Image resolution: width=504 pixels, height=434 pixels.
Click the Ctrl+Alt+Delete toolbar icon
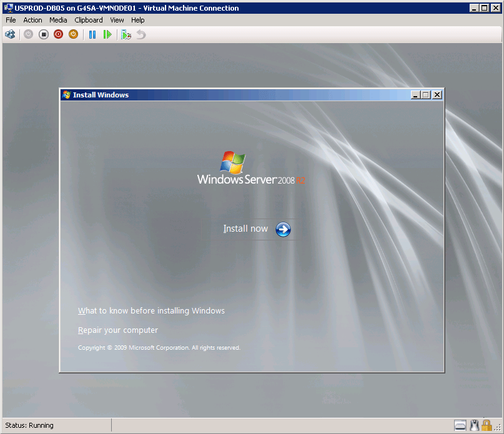point(10,34)
